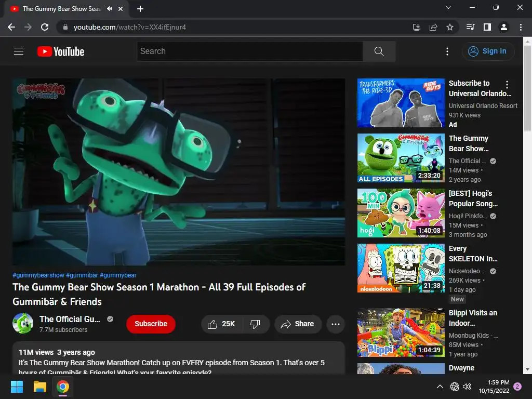
Task: Click the #gummibär hashtag
Action: pyautogui.click(x=82, y=275)
